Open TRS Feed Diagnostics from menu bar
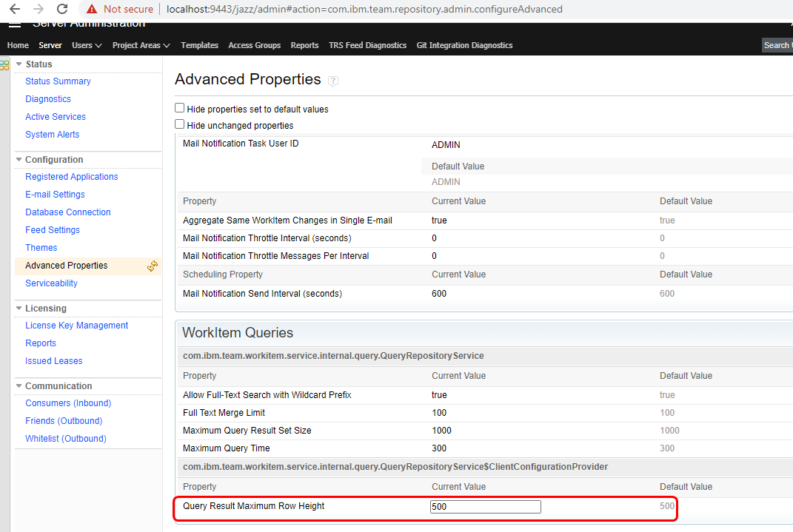Image resolution: width=793 pixels, height=532 pixels. 367,45
